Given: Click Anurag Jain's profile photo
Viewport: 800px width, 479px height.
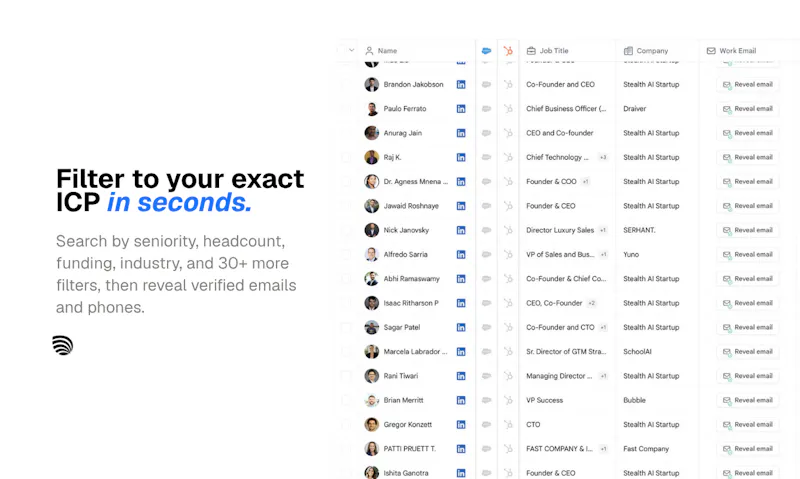Looking at the screenshot, I should pos(371,133).
